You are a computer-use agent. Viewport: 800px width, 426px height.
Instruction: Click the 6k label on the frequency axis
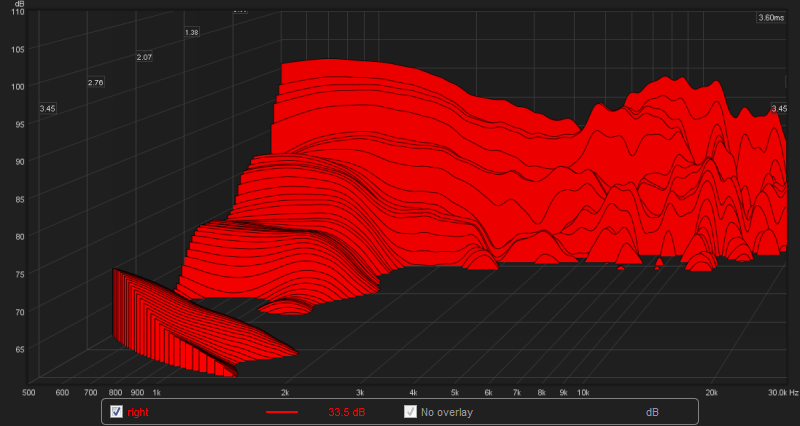(x=488, y=393)
